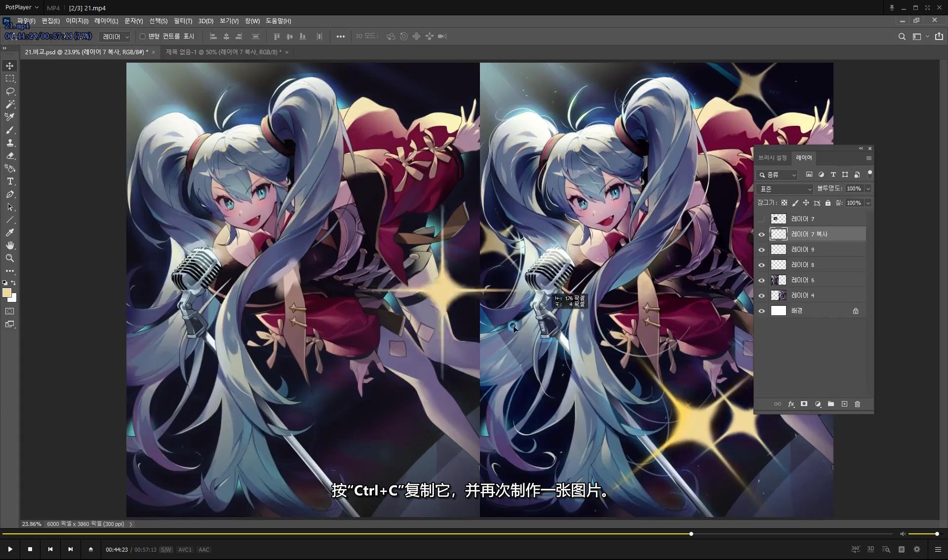Toggle layer filtering on/off switch
This screenshot has height=560, width=948.
pyautogui.click(x=869, y=174)
